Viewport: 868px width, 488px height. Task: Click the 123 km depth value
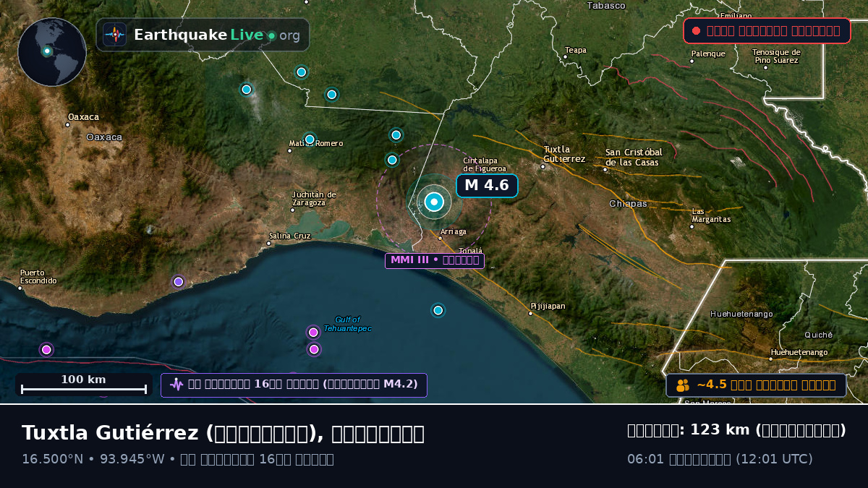720,430
